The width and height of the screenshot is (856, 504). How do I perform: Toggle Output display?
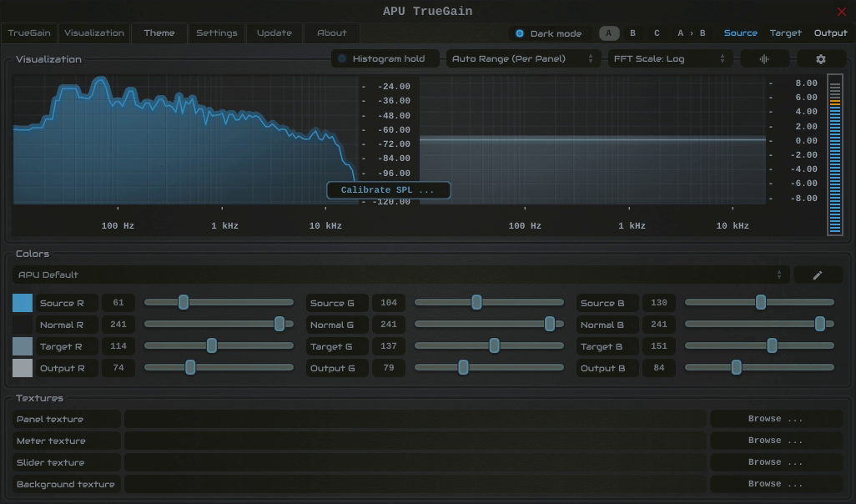830,33
